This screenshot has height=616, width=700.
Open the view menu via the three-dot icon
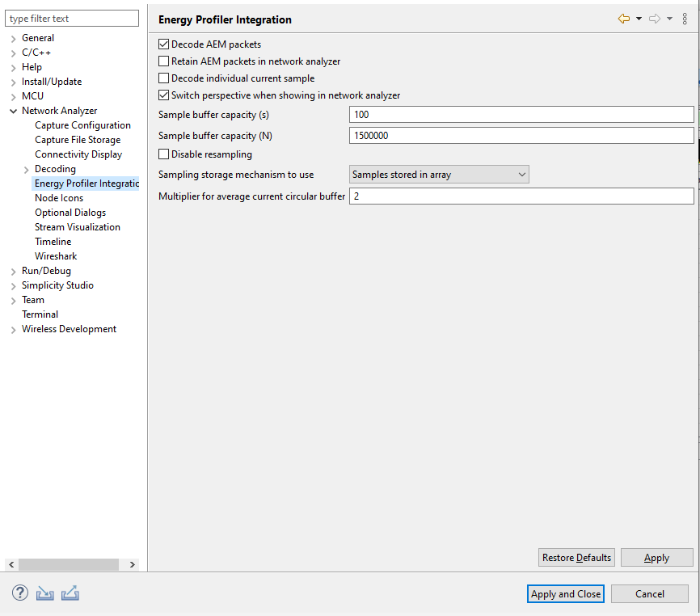685,19
